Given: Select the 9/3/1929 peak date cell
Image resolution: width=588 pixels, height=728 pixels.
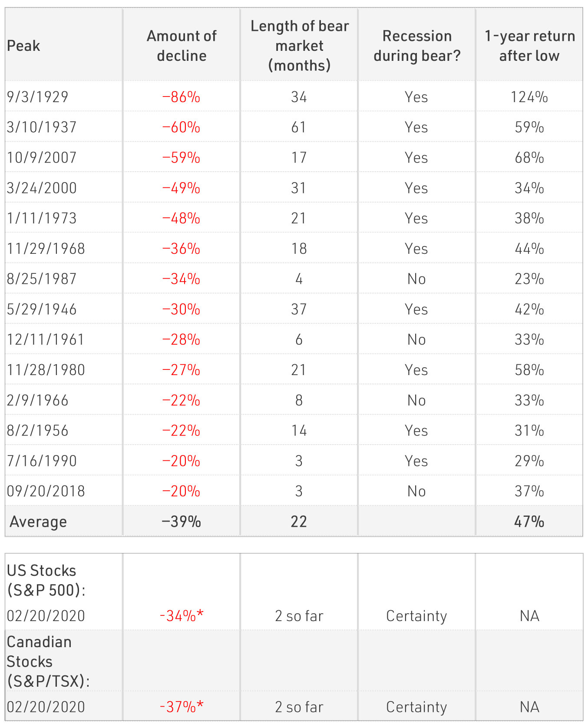Looking at the screenshot, I should point(38,96).
